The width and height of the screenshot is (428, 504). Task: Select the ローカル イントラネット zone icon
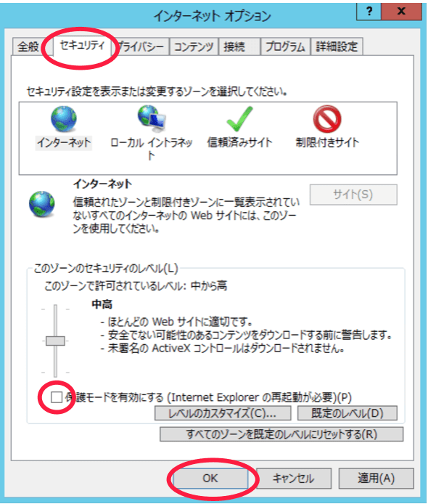152,118
